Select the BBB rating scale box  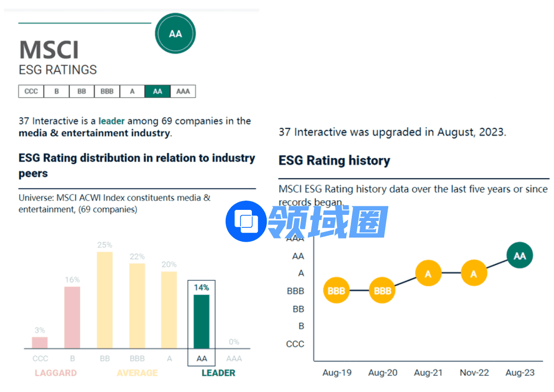[107, 91]
